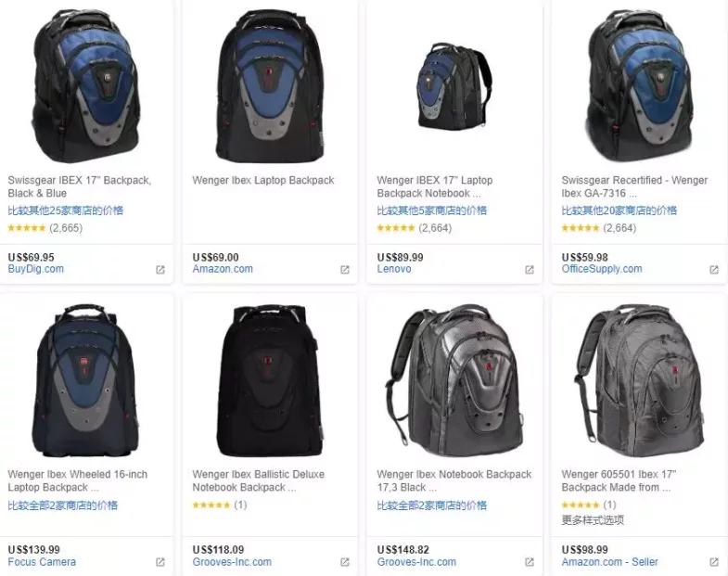Visit the OfficeSupply.com seller link
Screen dimensions: 728x576
pyautogui.click(x=602, y=269)
